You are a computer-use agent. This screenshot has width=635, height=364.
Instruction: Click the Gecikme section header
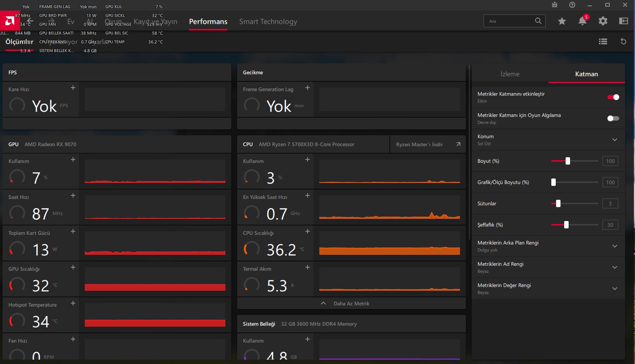coord(351,72)
